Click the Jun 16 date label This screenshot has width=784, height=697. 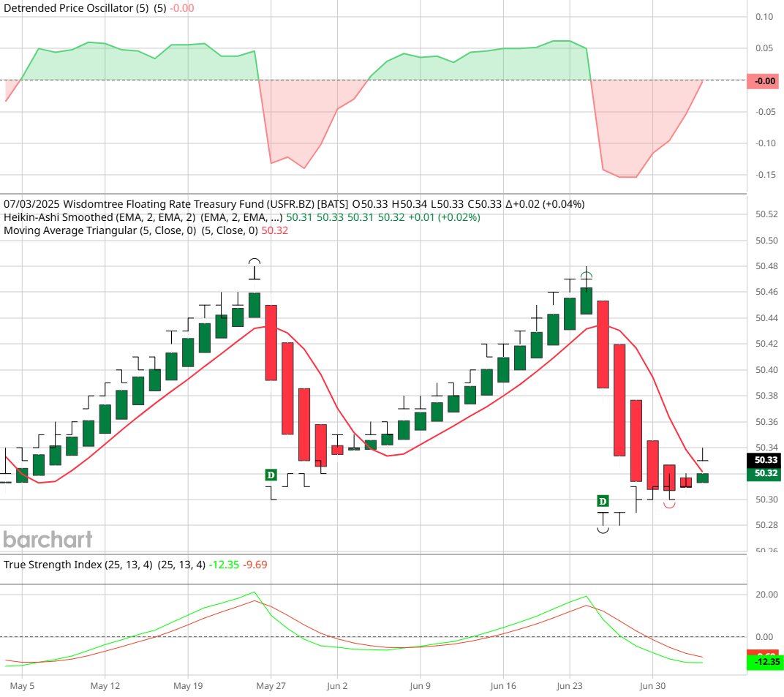(503, 686)
